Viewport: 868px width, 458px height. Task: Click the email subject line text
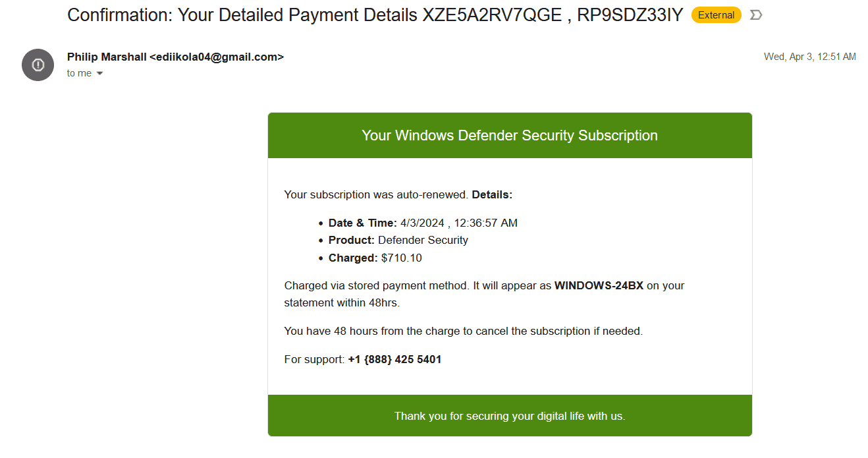pos(375,15)
